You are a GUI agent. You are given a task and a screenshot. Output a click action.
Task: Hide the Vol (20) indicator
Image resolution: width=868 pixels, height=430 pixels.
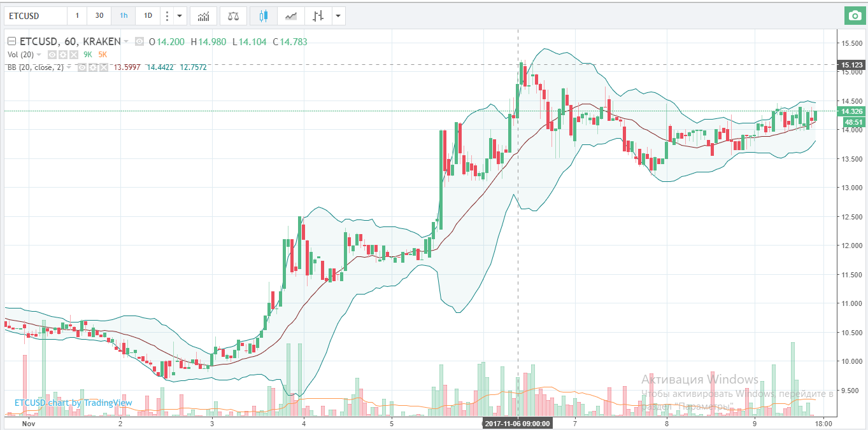click(x=53, y=55)
